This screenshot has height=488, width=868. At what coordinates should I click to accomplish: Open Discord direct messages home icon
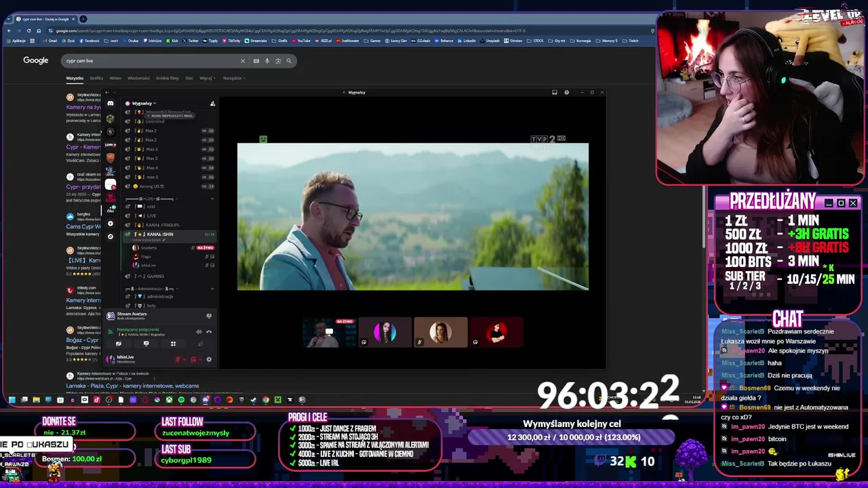coord(111,103)
